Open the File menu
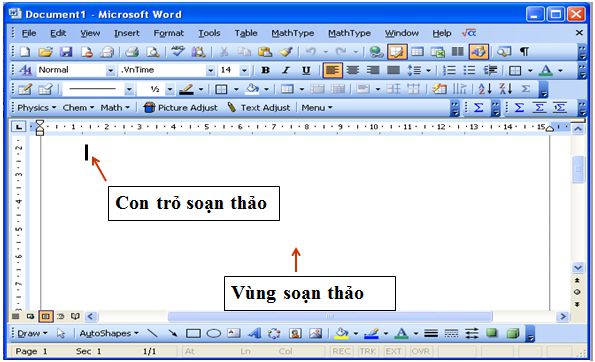 point(29,33)
